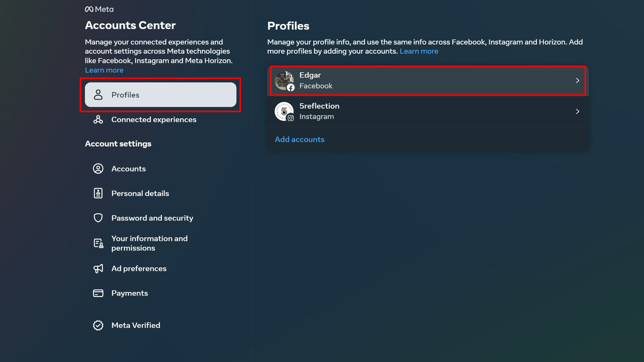Click the Password and security shield icon
This screenshot has height=362, width=644.
pos(98,218)
